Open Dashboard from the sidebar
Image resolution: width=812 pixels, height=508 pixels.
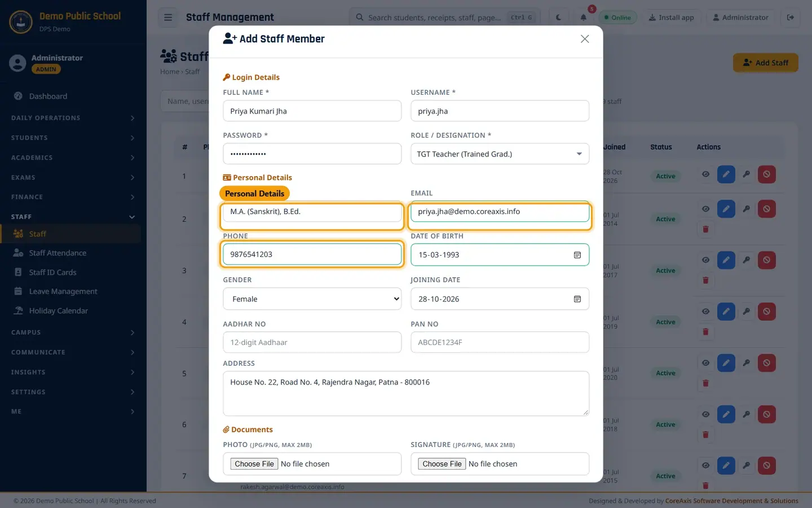pyautogui.click(x=70, y=97)
